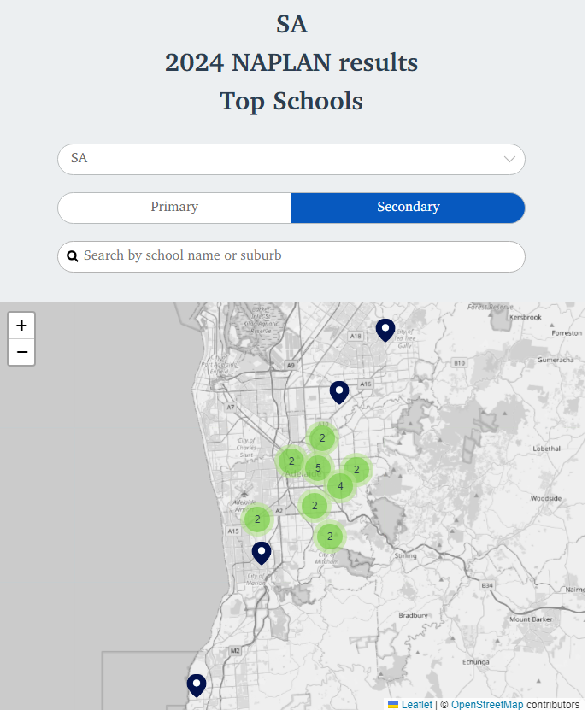Screen dimensions: 588x710
Task: Switch to Primary school results
Action: (x=174, y=208)
